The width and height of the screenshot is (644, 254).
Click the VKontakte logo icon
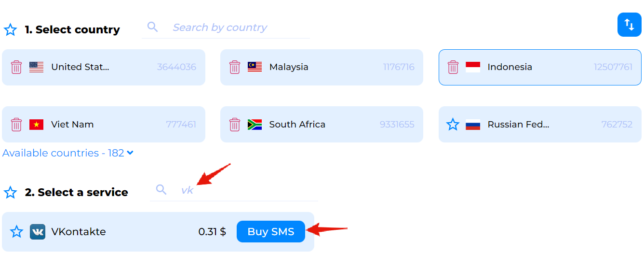[x=38, y=232]
